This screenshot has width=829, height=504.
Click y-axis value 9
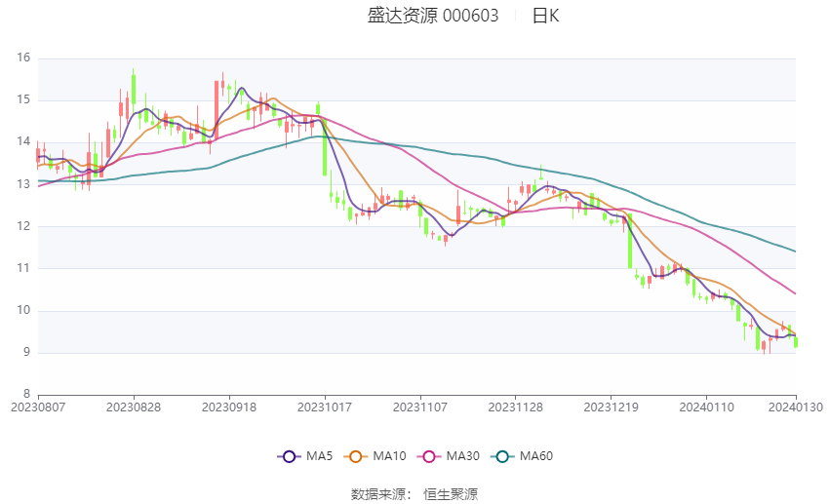click(27, 352)
